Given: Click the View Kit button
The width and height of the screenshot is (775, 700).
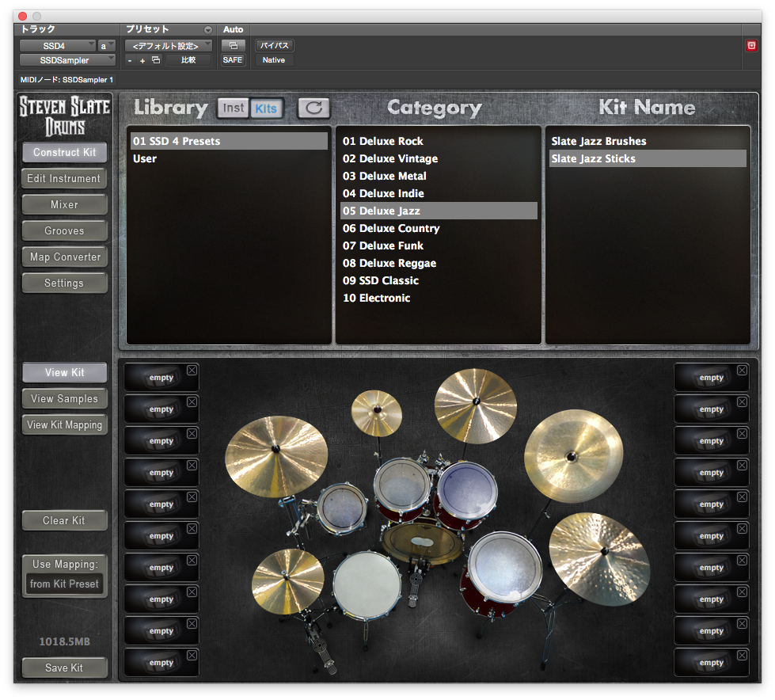Looking at the screenshot, I should pyautogui.click(x=64, y=372).
